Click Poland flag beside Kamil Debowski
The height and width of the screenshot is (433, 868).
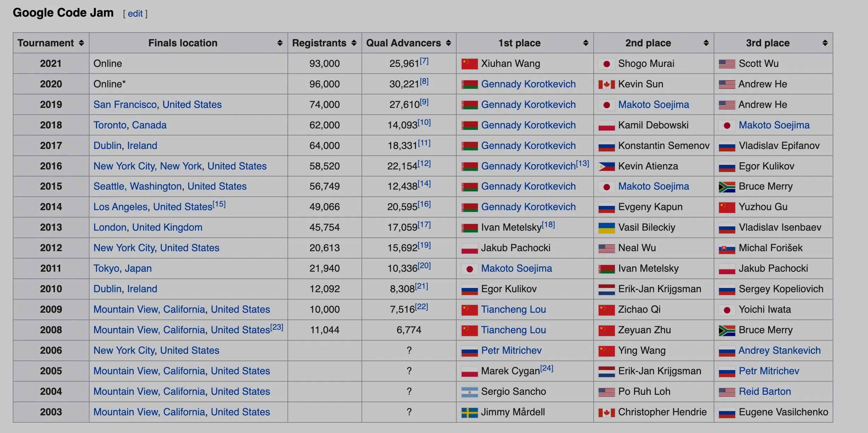tap(606, 126)
